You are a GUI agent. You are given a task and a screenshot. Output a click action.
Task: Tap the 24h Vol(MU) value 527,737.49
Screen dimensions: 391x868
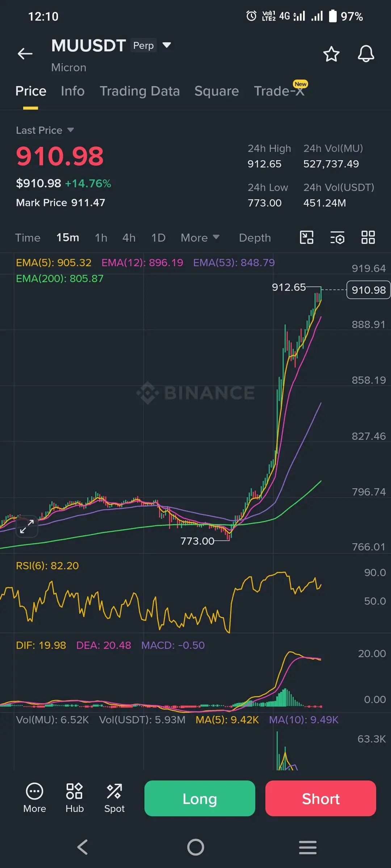(x=331, y=164)
